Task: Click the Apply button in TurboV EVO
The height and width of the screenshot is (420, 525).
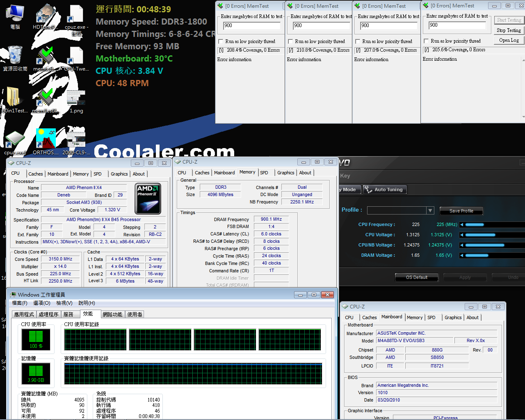Action: coord(465,277)
